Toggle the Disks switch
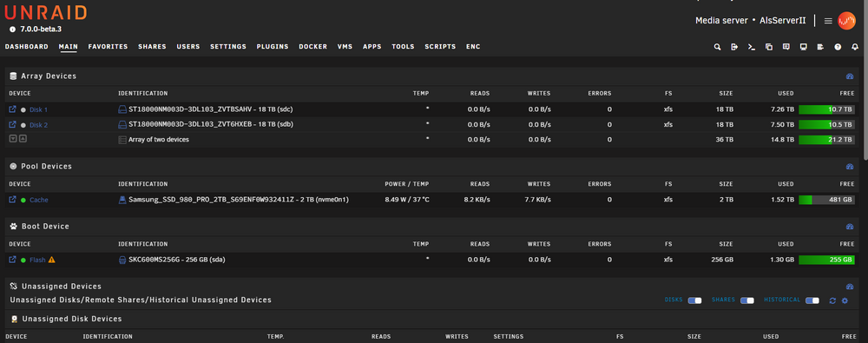Viewport: 868px width, 343px height. click(x=694, y=300)
